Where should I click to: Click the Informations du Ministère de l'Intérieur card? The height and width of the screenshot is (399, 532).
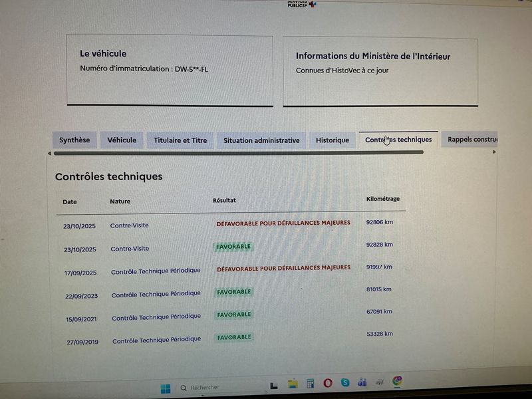point(380,72)
